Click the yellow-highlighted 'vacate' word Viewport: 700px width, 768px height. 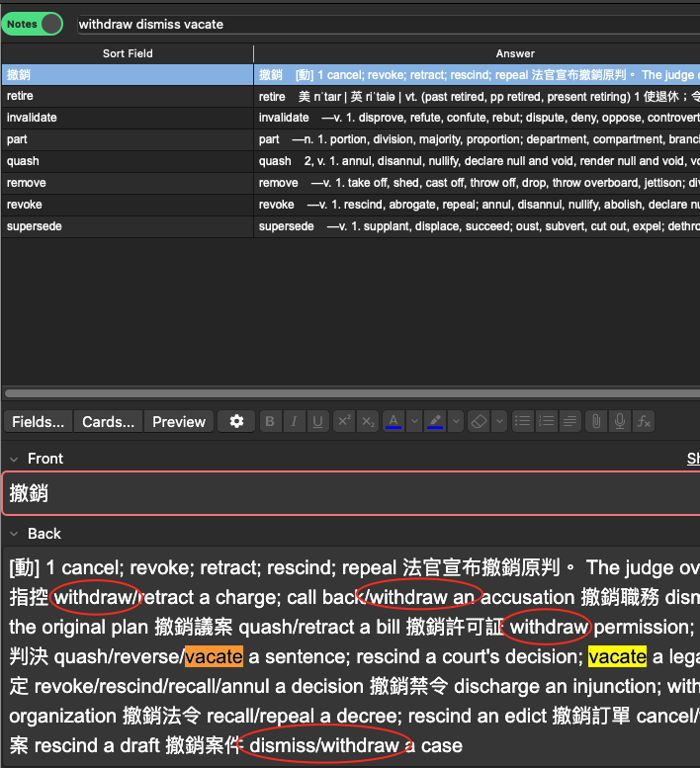617,656
